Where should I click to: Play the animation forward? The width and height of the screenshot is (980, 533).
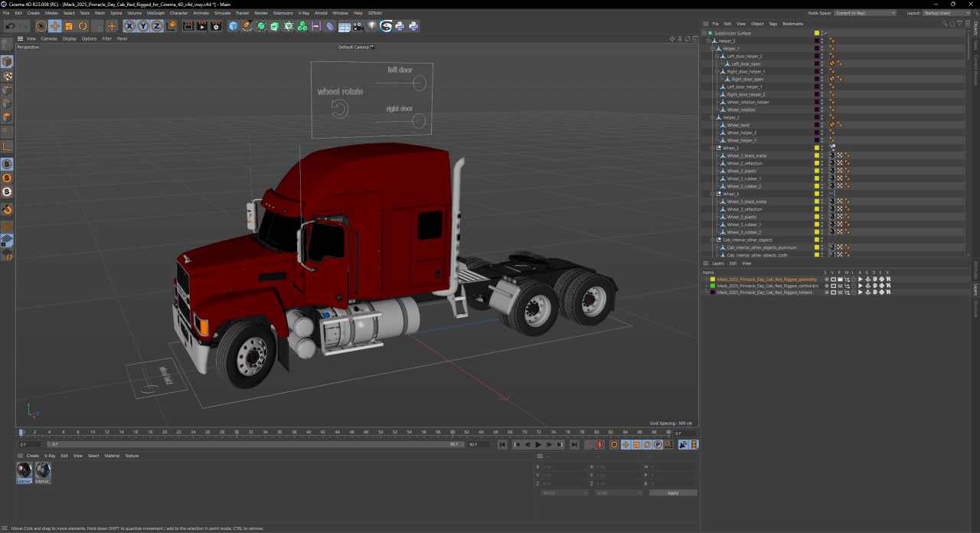(x=538, y=444)
